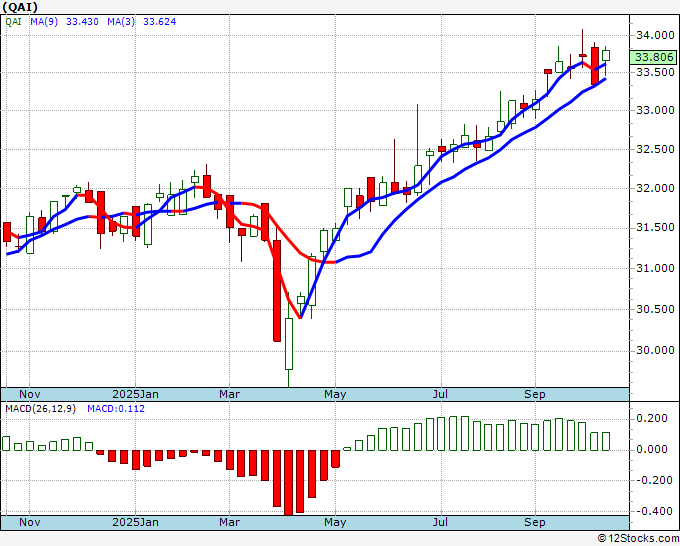Click the 31.500 price axis label
The image size is (680, 546).
[655, 227]
